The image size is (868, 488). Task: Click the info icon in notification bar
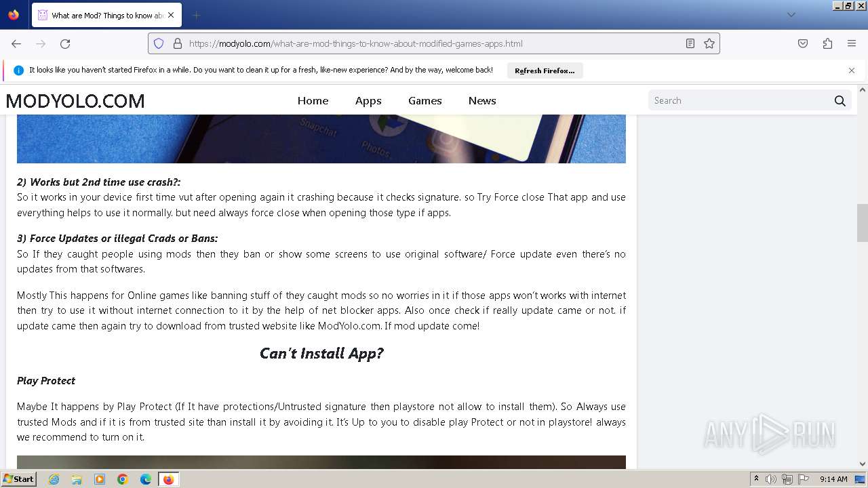coord(19,70)
